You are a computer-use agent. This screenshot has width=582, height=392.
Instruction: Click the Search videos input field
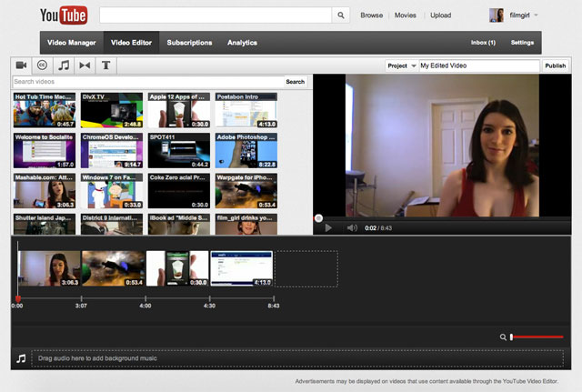(x=146, y=82)
